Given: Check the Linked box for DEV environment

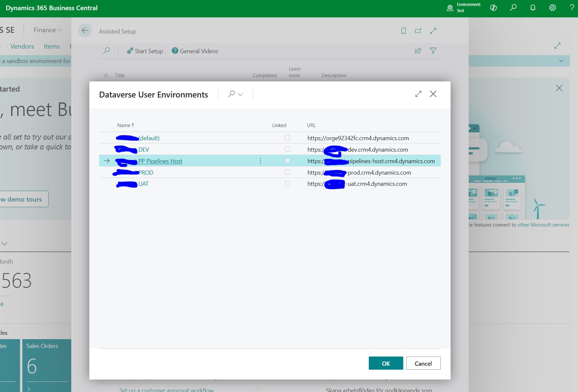Looking at the screenshot, I should (x=287, y=149).
